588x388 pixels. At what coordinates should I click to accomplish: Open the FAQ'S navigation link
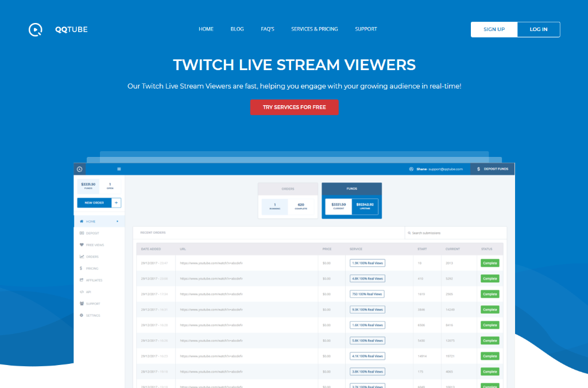[268, 29]
